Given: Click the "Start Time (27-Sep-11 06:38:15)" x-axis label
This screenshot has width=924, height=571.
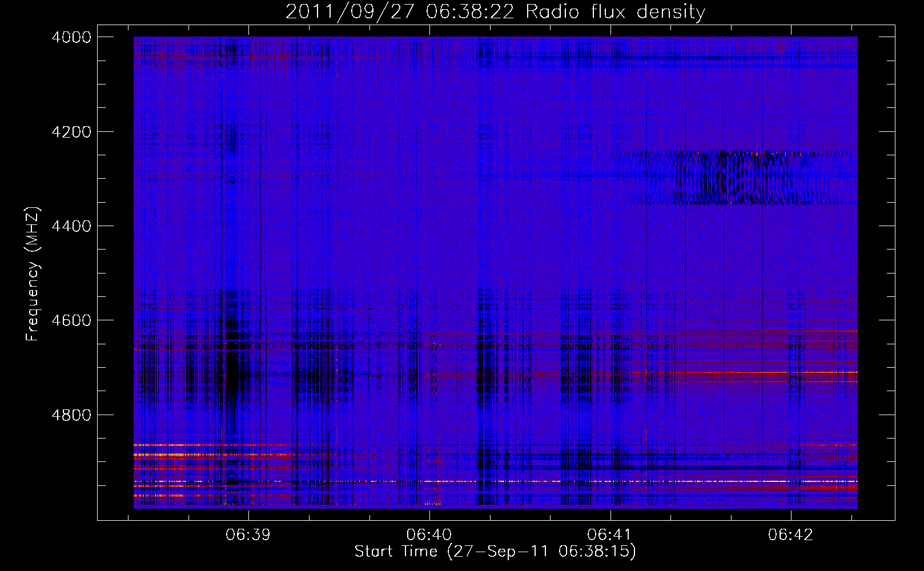Looking at the screenshot, I should pos(495,552).
